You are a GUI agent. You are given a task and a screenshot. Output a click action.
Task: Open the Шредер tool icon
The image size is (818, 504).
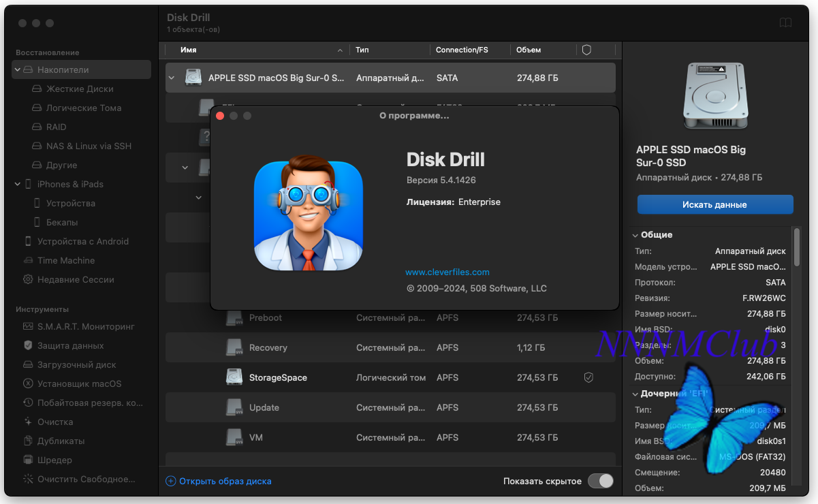pos(28,460)
